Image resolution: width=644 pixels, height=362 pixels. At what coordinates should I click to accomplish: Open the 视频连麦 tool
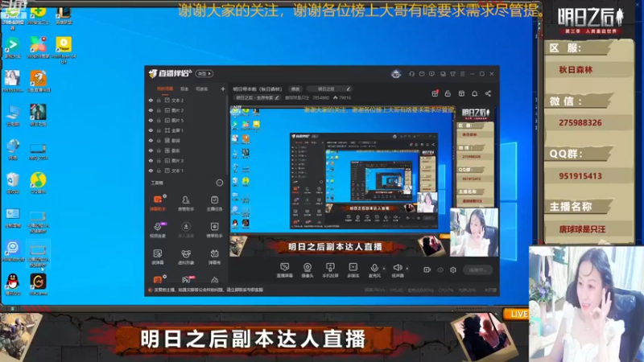[158, 230]
